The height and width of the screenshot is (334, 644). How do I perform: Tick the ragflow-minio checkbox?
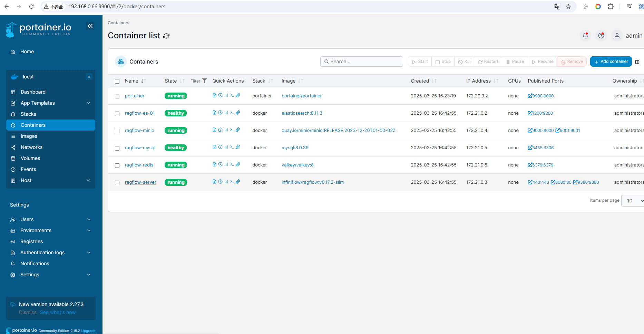click(x=117, y=131)
